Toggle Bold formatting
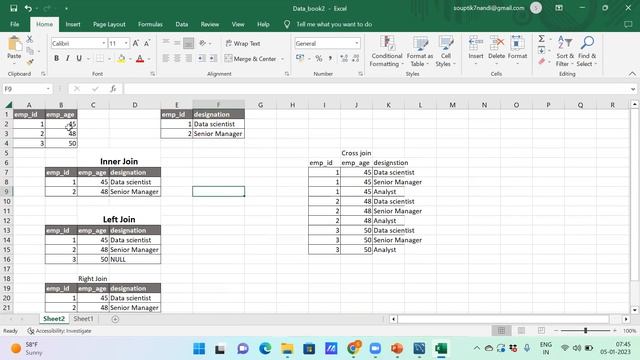 (x=56, y=58)
